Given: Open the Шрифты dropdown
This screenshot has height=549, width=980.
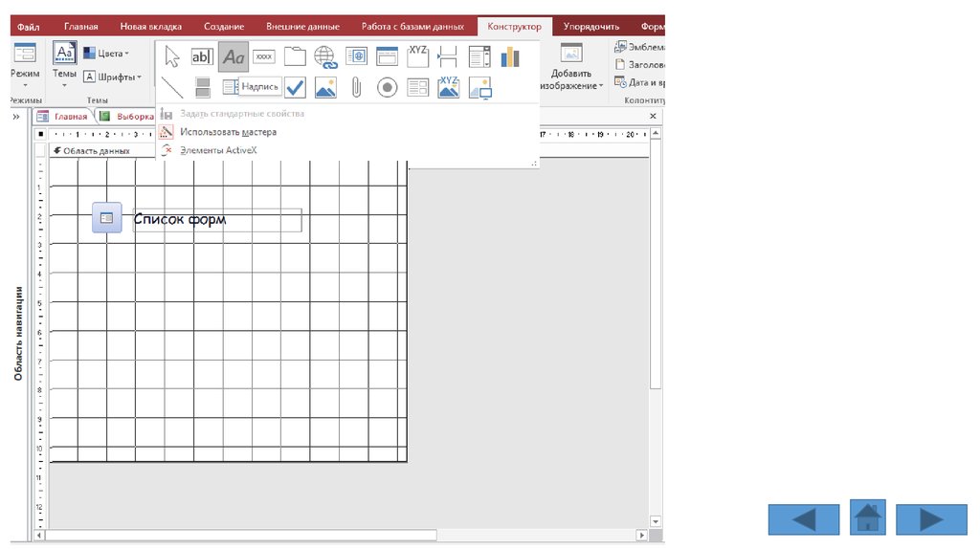Looking at the screenshot, I should coord(113,77).
